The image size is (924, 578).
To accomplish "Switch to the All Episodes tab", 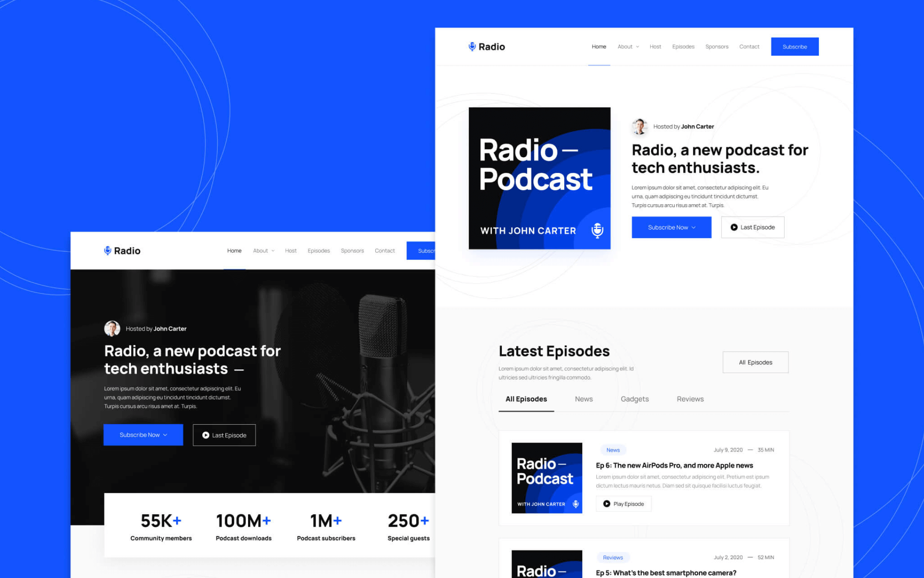I will tap(526, 399).
